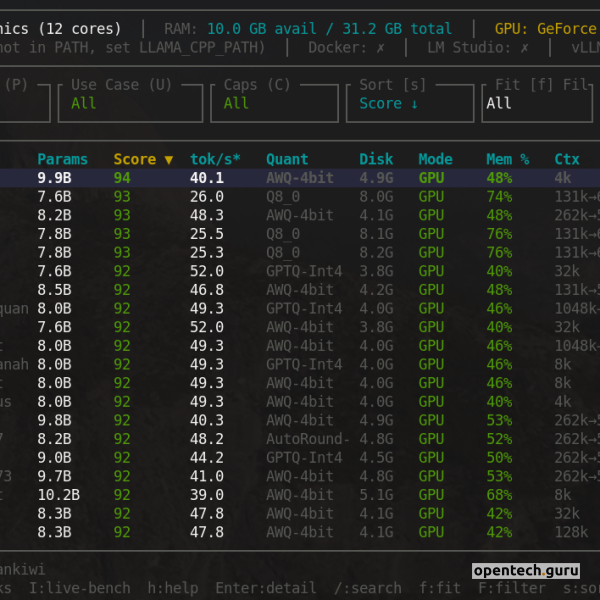Select the 9.0B GPTQ-Int4 row

click(300, 458)
